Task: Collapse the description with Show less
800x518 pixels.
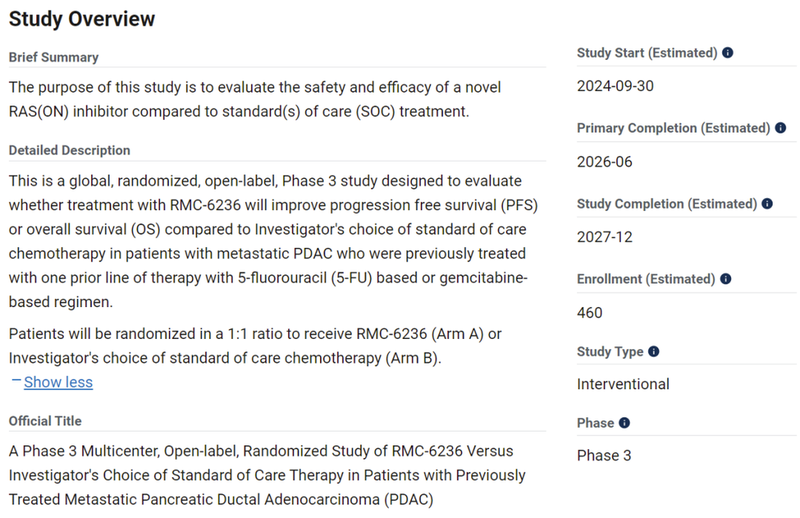Action: point(58,382)
